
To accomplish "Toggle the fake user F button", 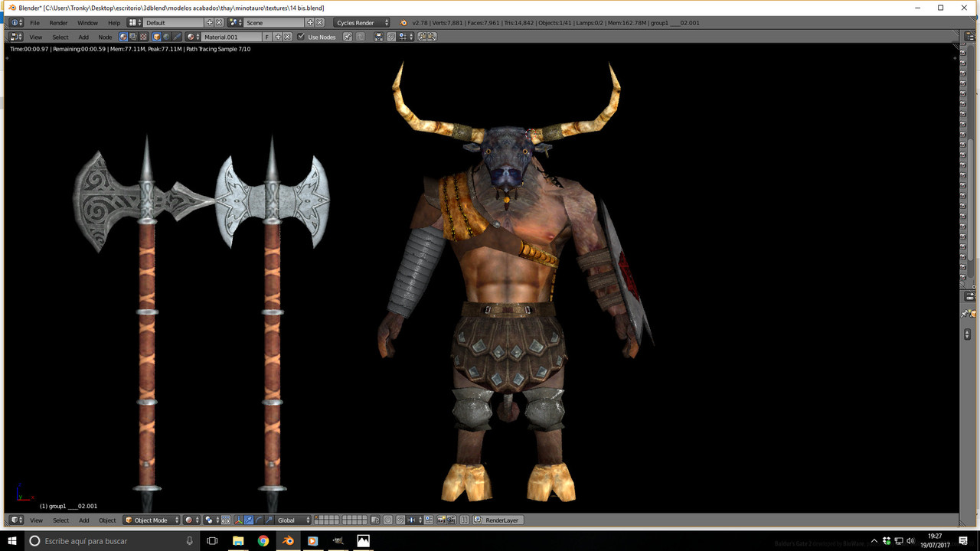I will click(266, 37).
